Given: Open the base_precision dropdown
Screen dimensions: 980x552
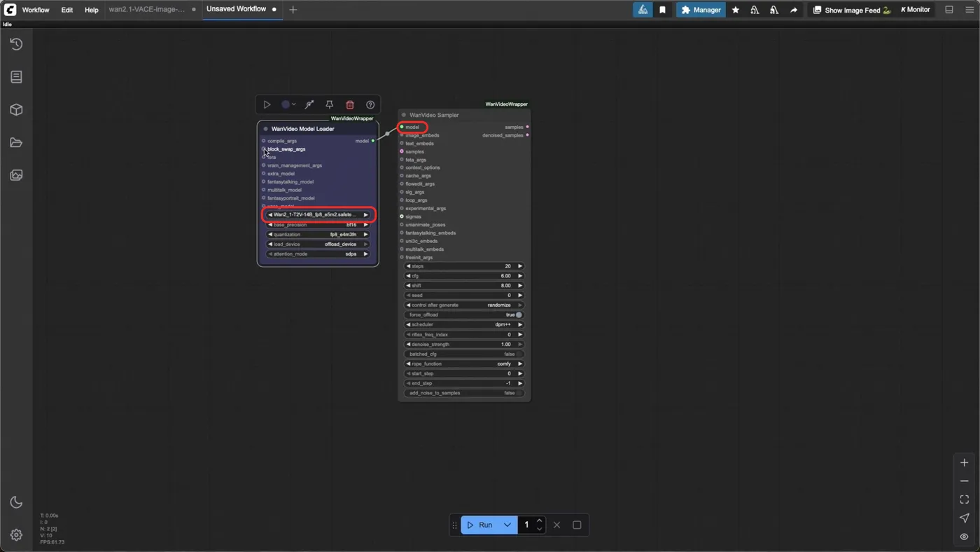Looking at the screenshot, I should click(x=318, y=225).
